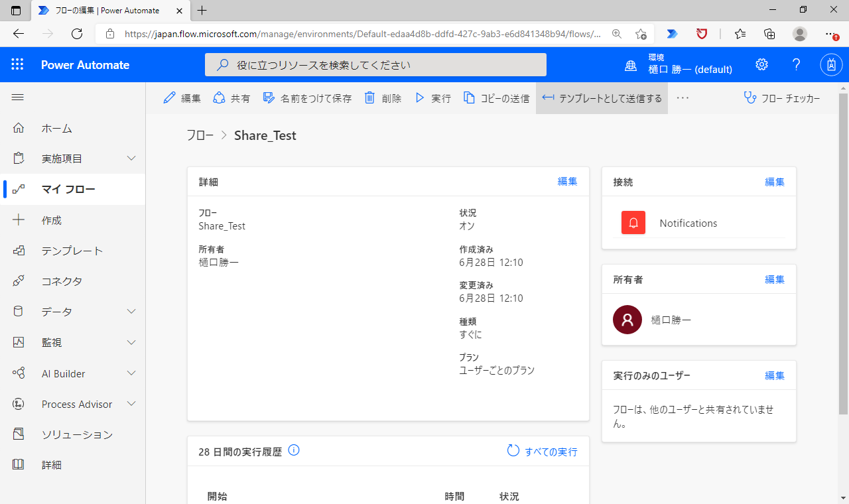Click 編集 link in 接続 card
This screenshot has width=849, height=504.
pyautogui.click(x=775, y=182)
